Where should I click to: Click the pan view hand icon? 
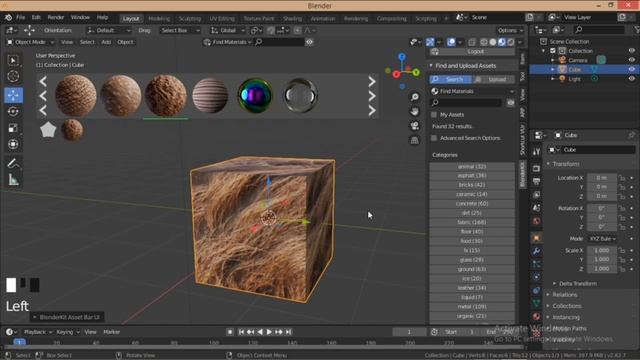click(415, 111)
